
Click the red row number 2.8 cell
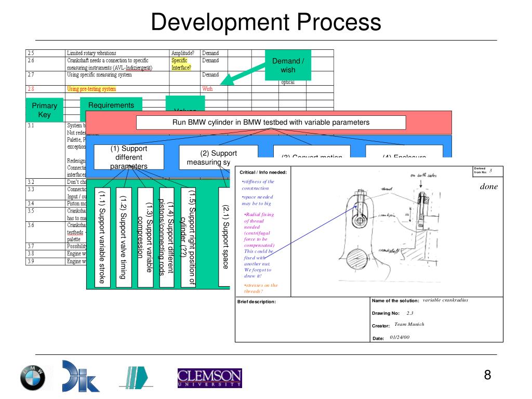pos(45,89)
